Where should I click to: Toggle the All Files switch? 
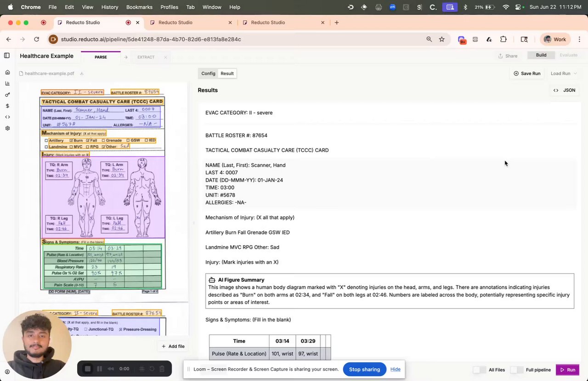pyautogui.click(x=479, y=370)
